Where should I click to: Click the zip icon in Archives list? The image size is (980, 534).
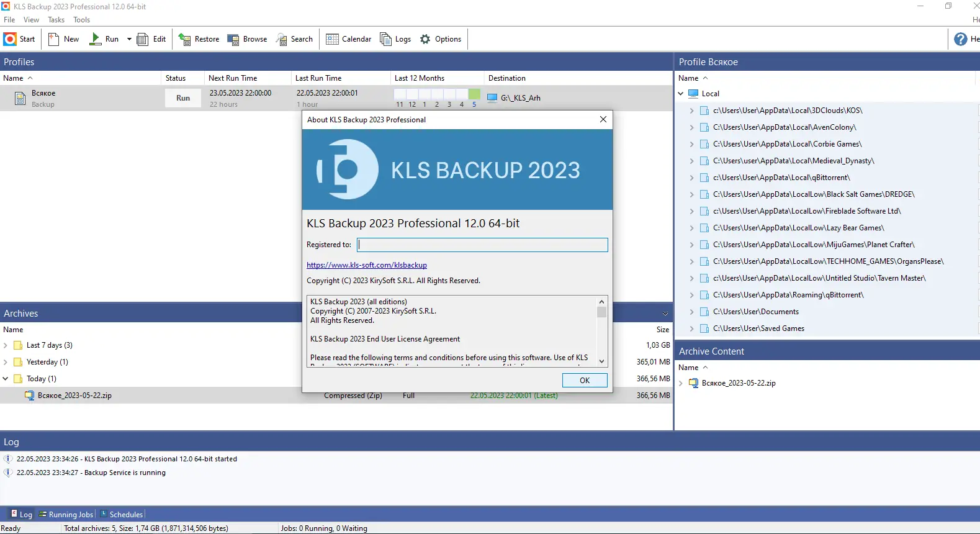point(29,396)
